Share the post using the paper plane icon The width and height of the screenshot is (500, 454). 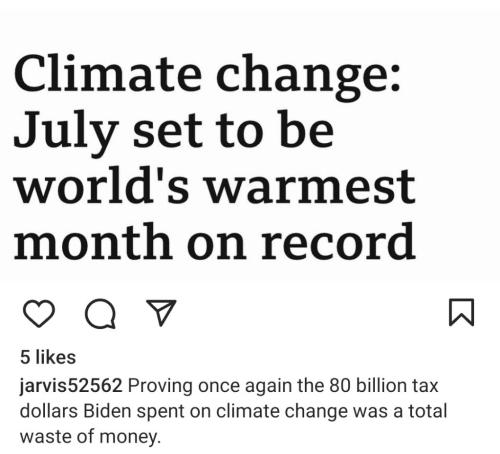161,312
